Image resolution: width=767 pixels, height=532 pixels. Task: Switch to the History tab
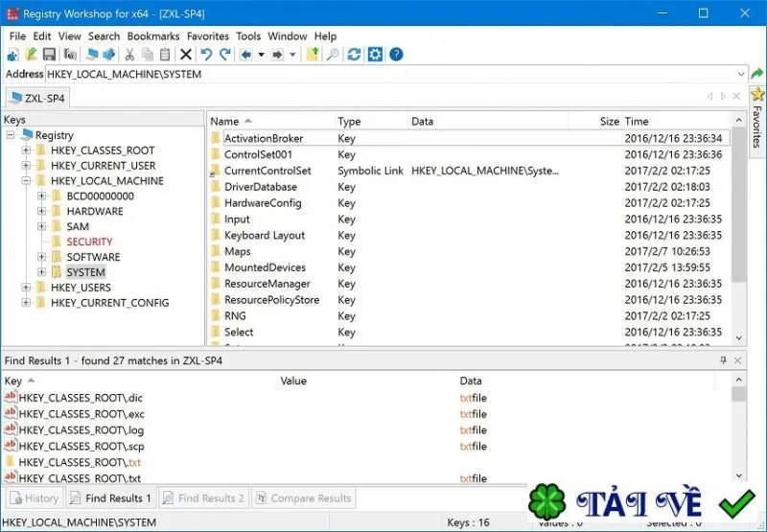(35, 498)
